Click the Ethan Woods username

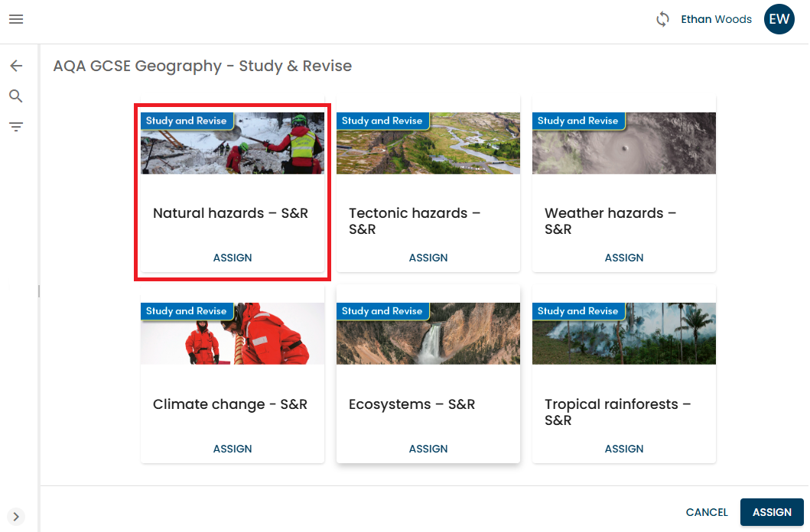(x=716, y=20)
